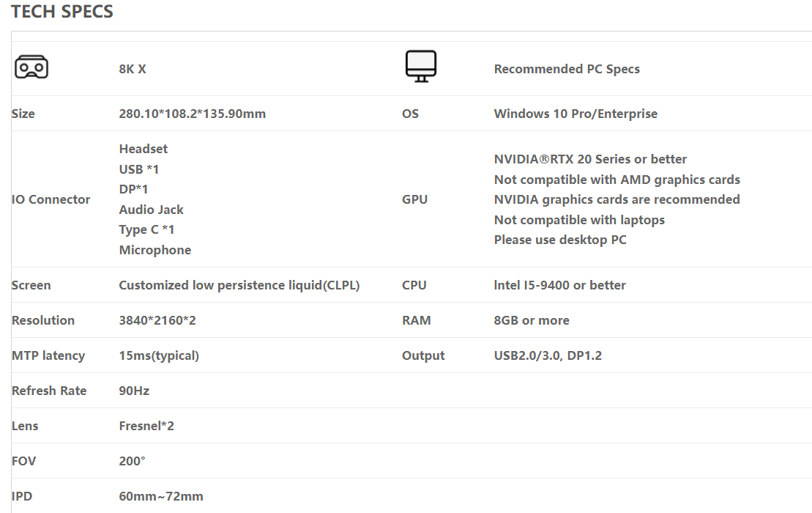This screenshot has height=513, width=812.
Task: Select the Not compatible with laptops line
Action: pos(579,220)
